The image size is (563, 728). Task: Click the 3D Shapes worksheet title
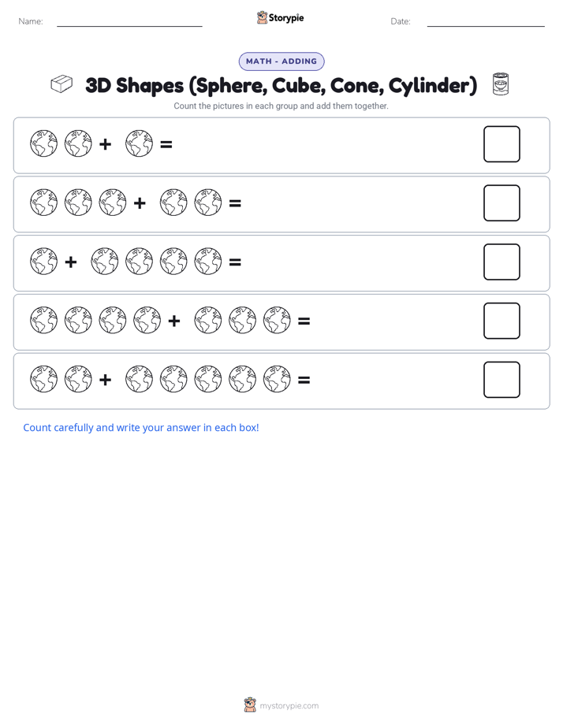coord(281,85)
